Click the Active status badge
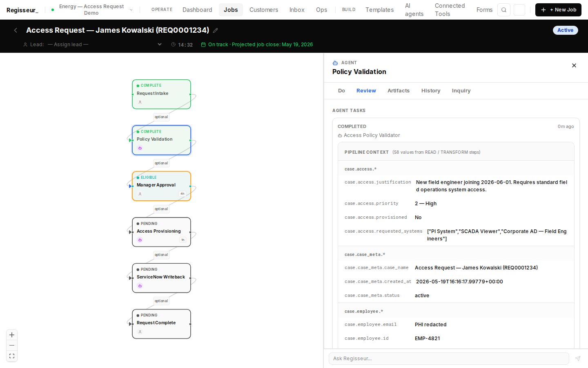 [565, 30]
